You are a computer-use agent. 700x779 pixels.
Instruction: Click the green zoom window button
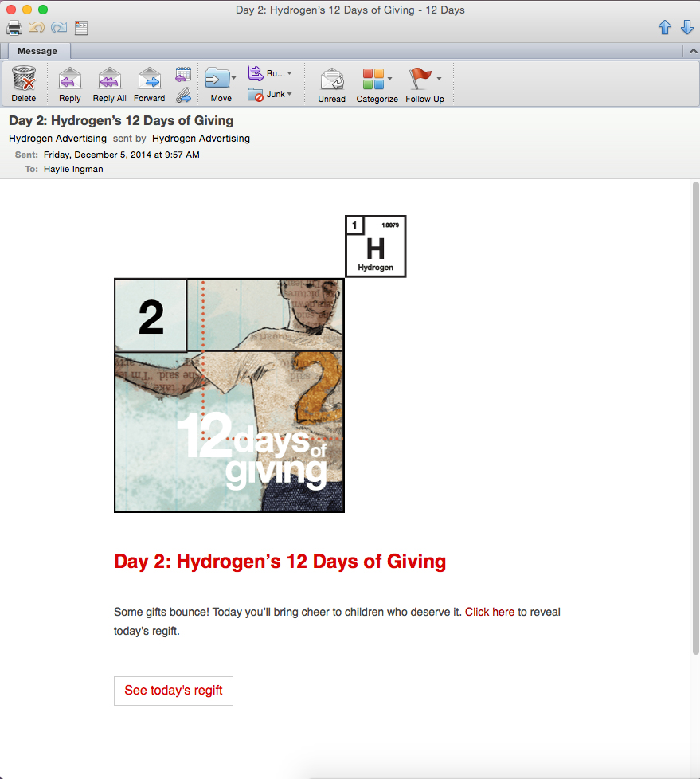[x=43, y=10]
